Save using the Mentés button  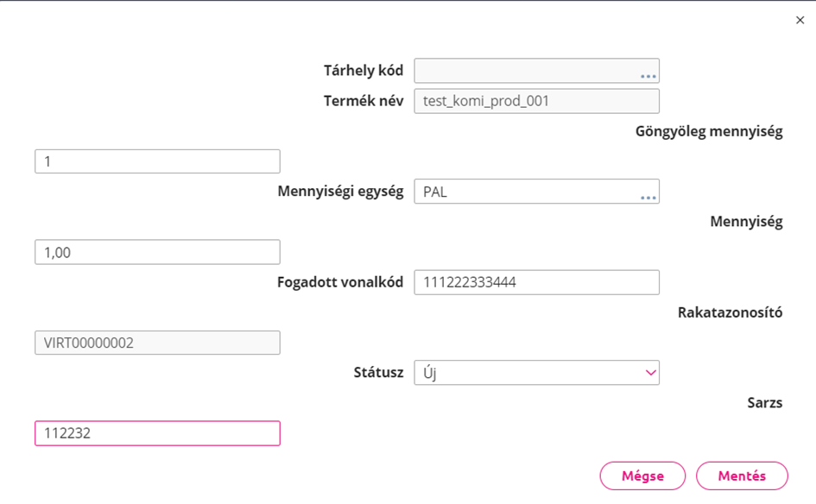pyautogui.click(x=742, y=476)
